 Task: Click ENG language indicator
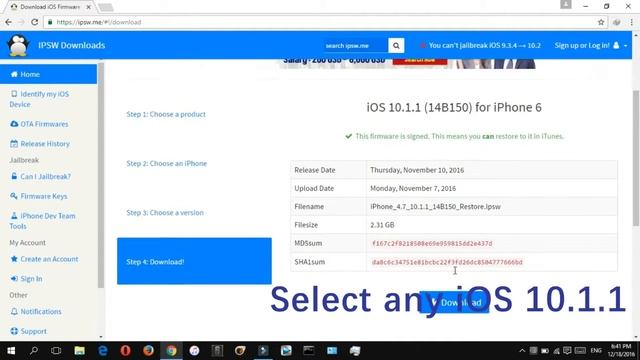(596, 351)
